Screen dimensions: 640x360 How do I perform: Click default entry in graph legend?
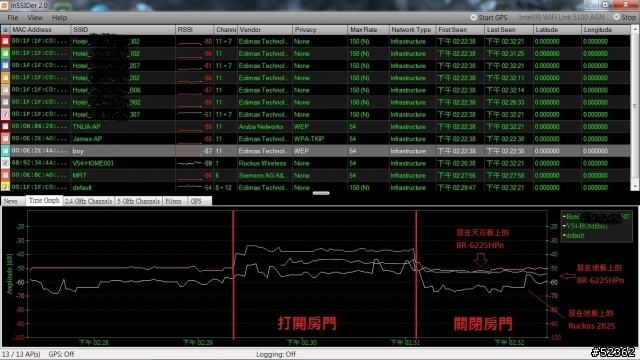[574, 236]
